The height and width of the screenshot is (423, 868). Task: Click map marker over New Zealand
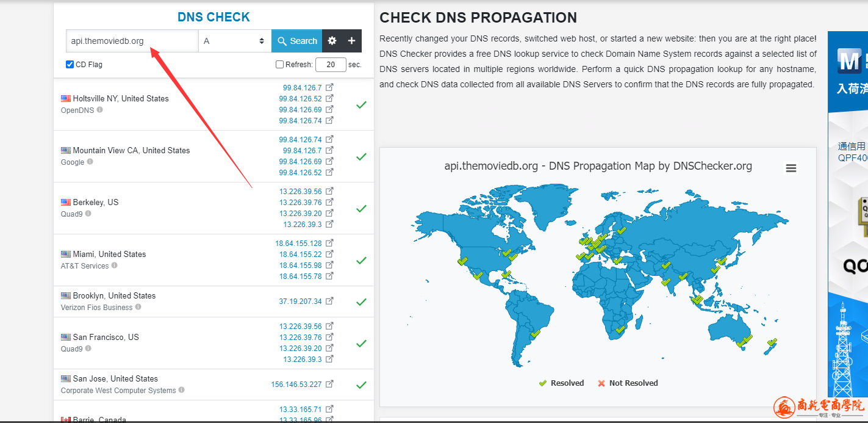click(772, 342)
